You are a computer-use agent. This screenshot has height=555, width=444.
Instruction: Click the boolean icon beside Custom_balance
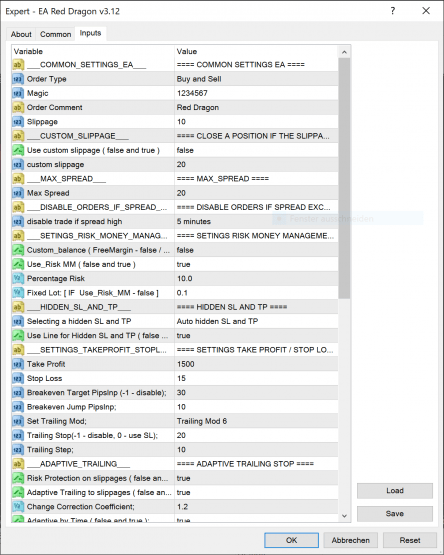(x=18, y=250)
